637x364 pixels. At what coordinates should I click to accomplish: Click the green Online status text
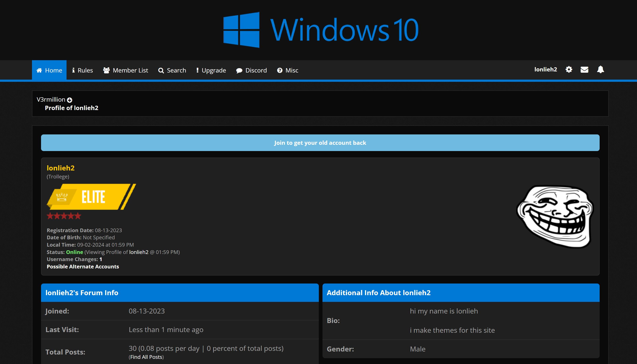click(x=75, y=252)
